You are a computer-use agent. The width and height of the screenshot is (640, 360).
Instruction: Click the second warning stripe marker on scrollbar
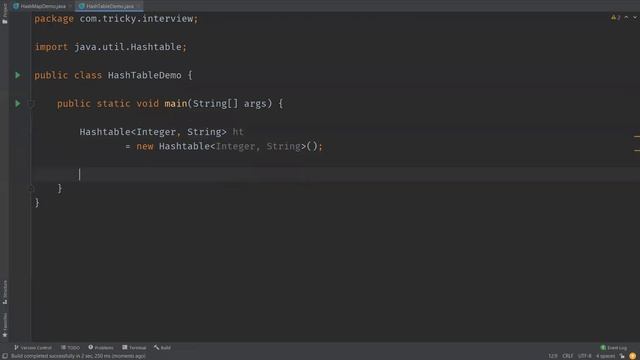637,151
